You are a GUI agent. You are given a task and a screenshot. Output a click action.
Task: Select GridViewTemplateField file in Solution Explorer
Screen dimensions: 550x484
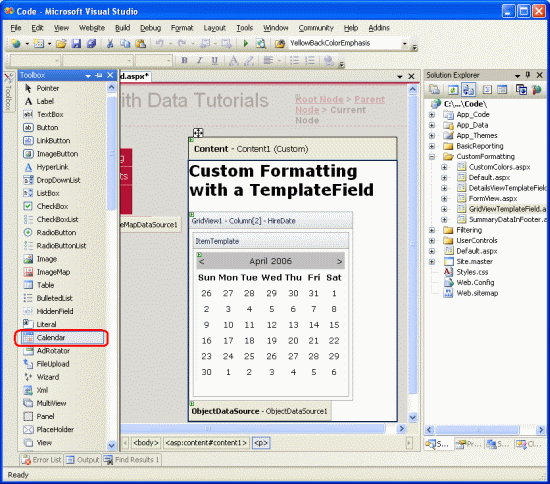(x=507, y=209)
